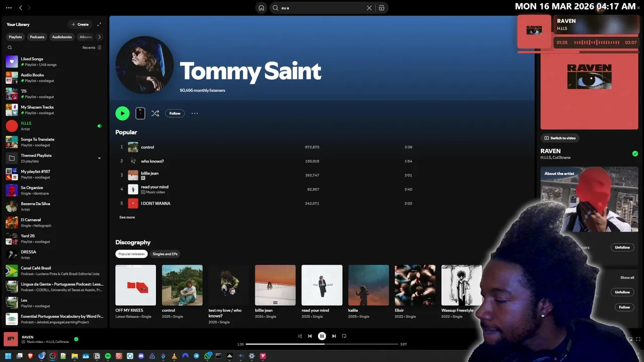Click the search input field containing 'eu a'
The height and width of the screenshot is (362, 644).
[x=322, y=8]
